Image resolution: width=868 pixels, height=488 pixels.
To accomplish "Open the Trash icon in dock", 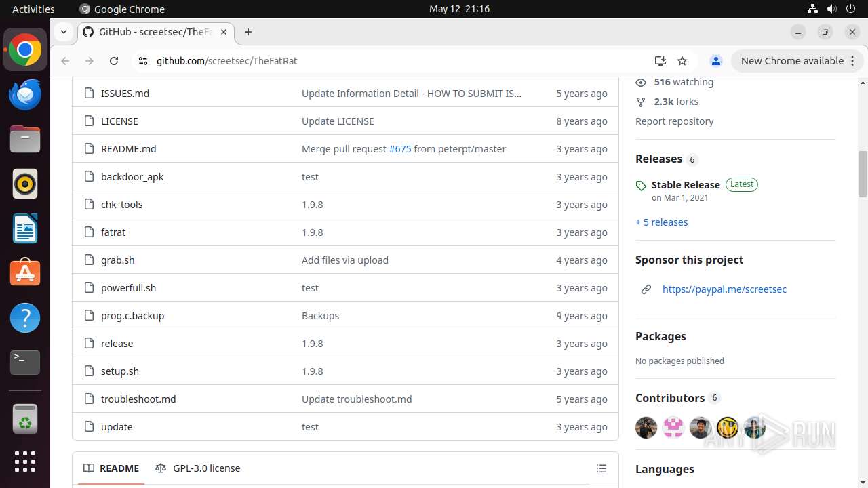I will [x=25, y=418].
